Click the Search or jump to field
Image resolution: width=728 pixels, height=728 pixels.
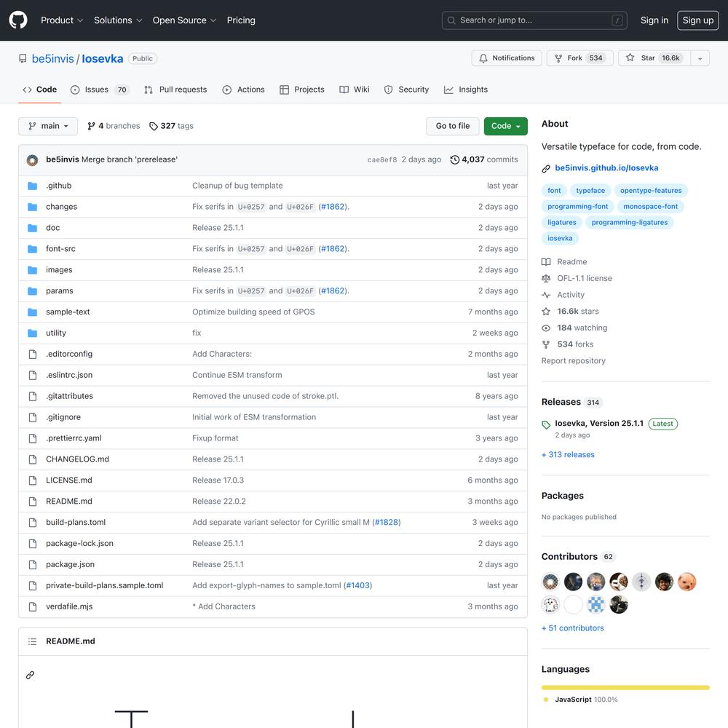[534, 20]
